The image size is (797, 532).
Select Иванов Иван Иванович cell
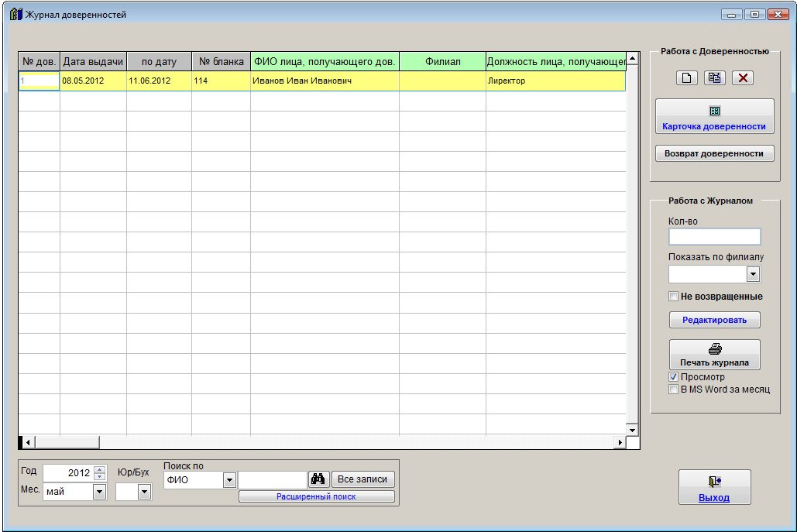click(325, 81)
